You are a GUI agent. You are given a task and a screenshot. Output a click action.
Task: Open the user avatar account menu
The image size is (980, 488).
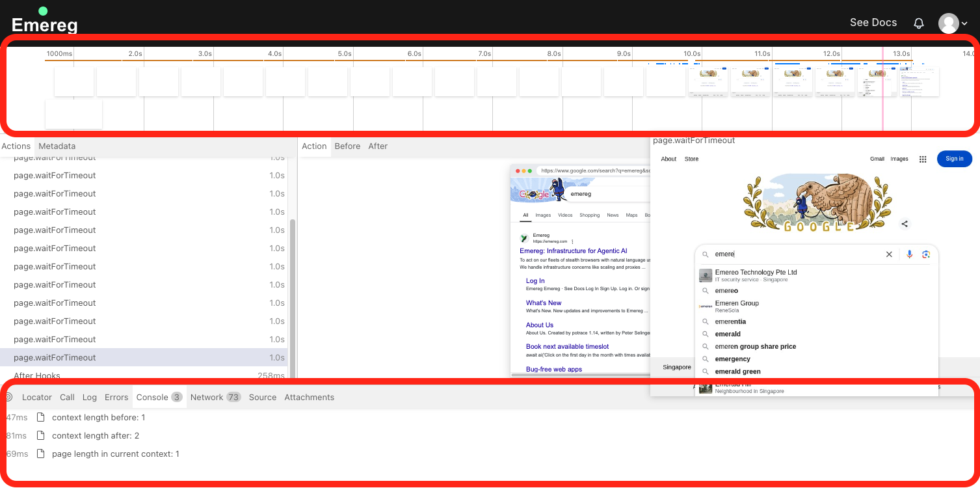(952, 23)
